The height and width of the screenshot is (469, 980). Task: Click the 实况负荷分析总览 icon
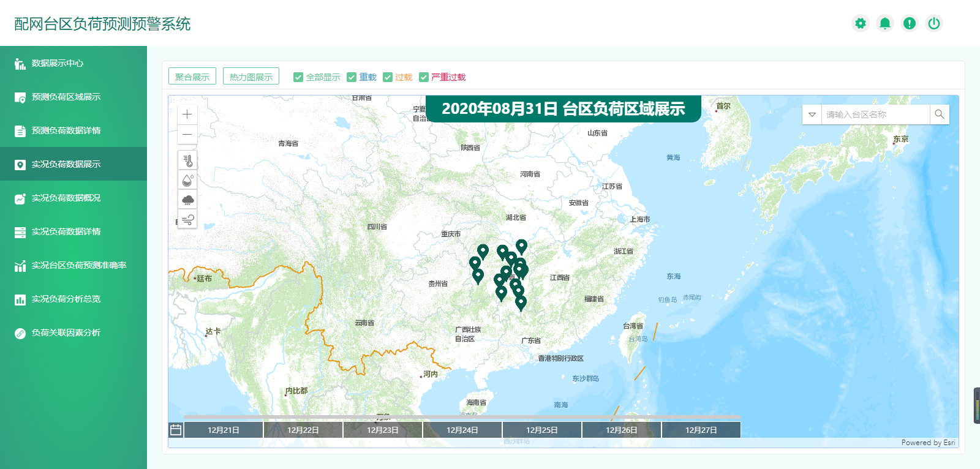point(20,299)
